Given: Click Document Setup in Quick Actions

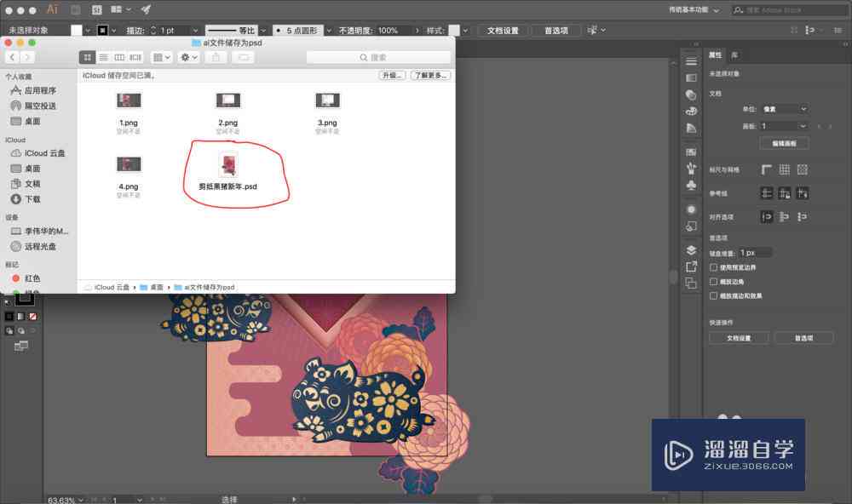Looking at the screenshot, I should tap(739, 338).
